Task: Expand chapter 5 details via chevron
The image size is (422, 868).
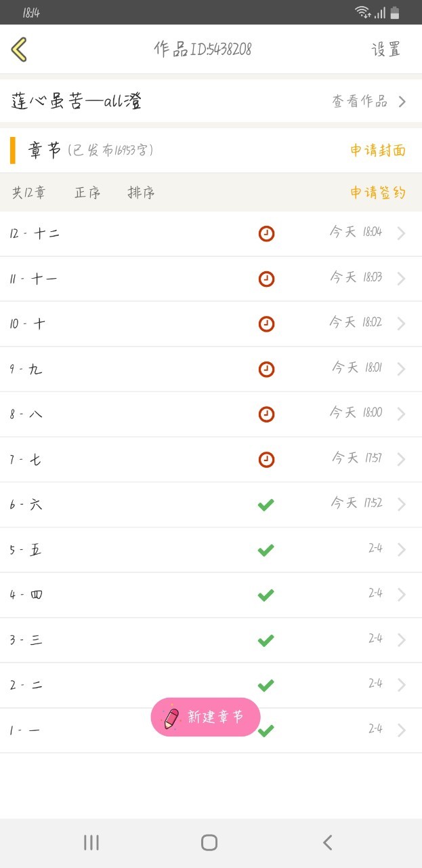Action: [x=402, y=550]
